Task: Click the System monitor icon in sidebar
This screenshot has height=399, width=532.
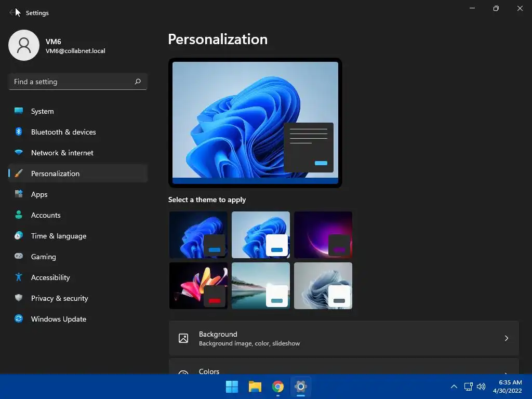Action: (x=19, y=111)
